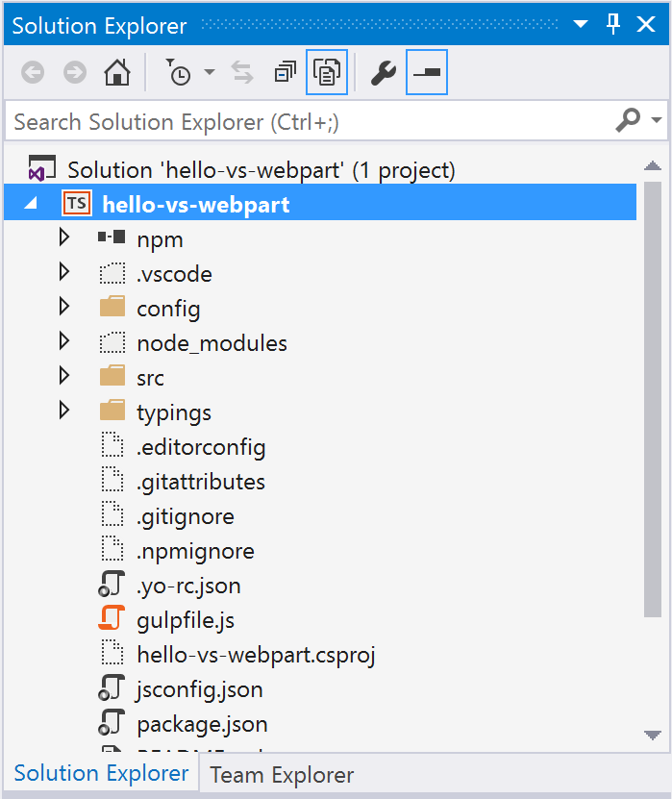Select the hello-vs-webpart project name
Viewport: 672px width, 799px height.
click(x=196, y=205)
